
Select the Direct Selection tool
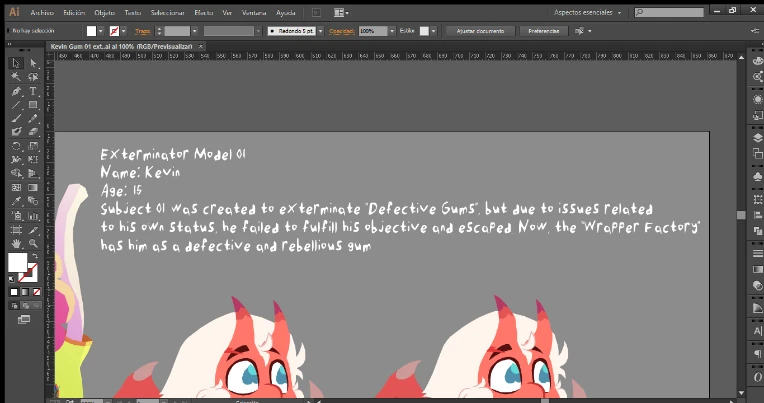[x=33, y=63]
